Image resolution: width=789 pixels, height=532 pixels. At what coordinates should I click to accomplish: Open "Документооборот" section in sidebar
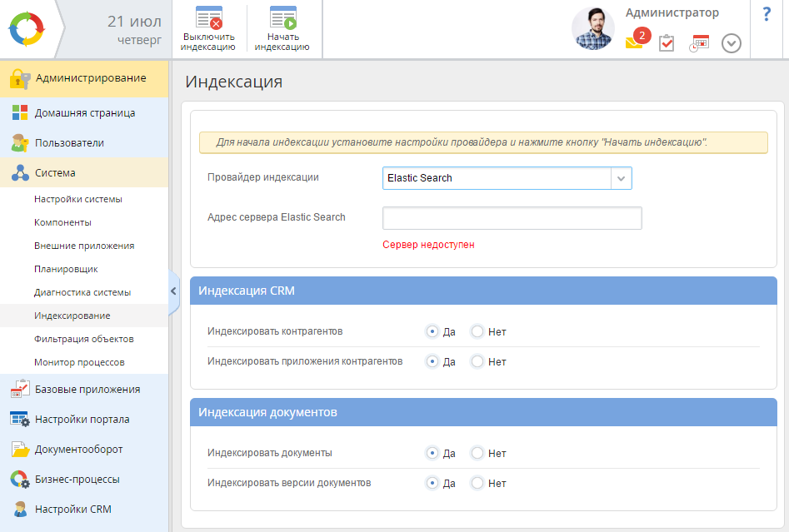click(x=78, y=449)
